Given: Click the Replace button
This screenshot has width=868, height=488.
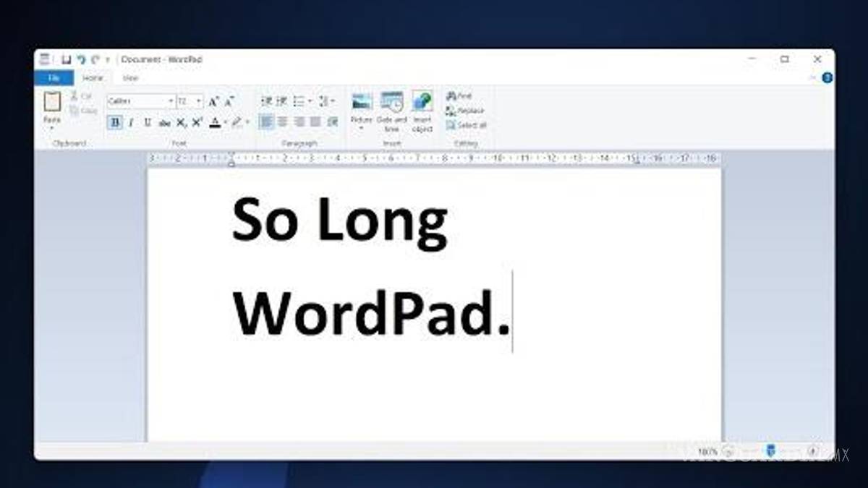Looking at the screenshot, I should (x=465, y=111).
